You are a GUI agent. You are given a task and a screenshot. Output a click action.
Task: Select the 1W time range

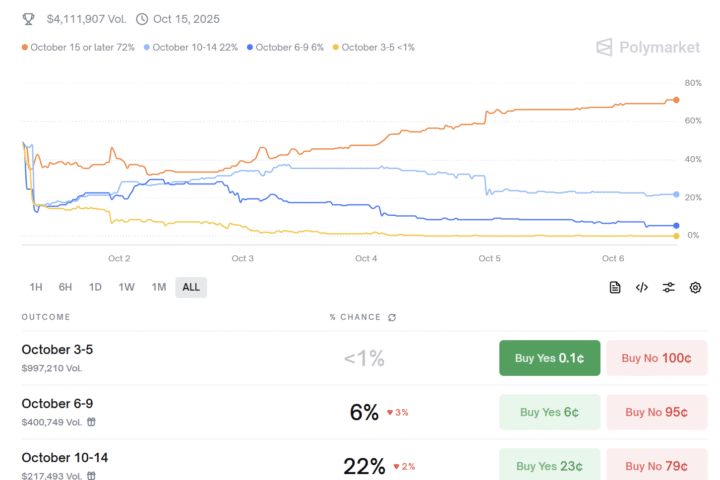coord(127,287)
